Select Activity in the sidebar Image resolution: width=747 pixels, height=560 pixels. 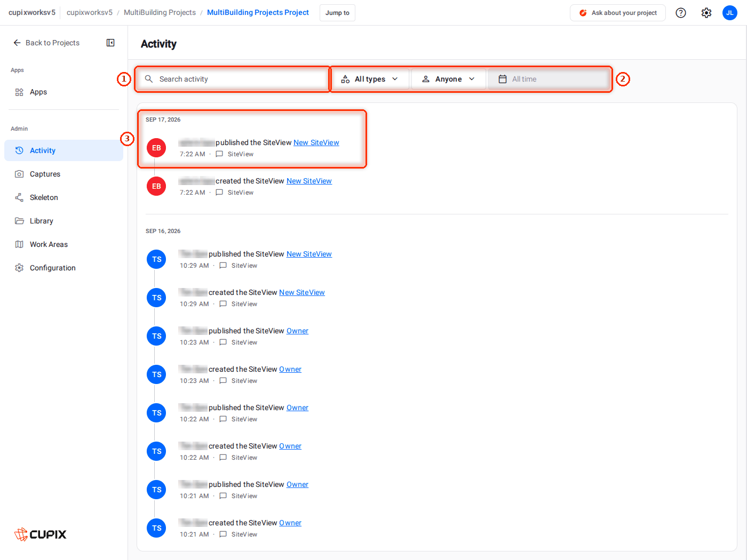pos(63,150)
